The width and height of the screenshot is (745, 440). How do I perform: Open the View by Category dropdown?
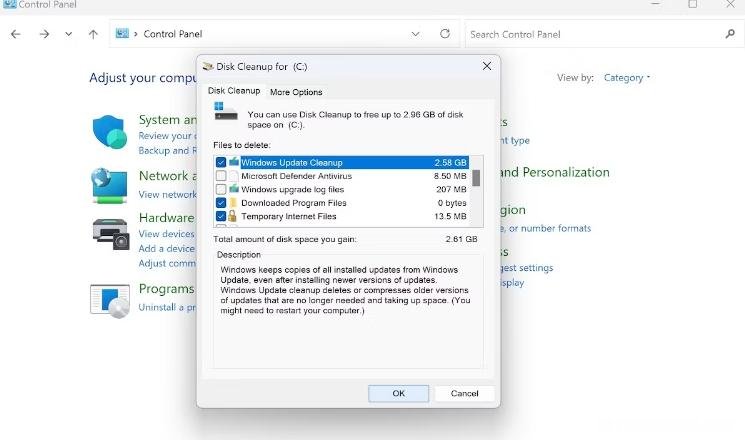pos(626,77)
